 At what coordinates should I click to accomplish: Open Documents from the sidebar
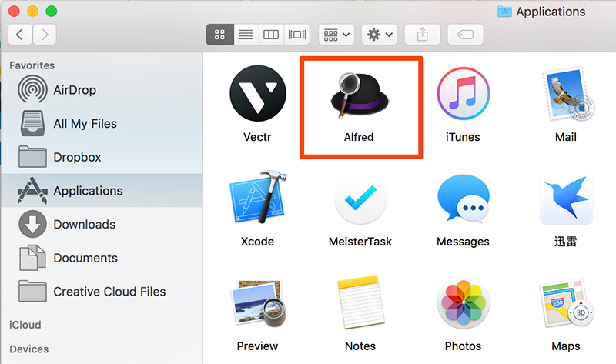point(102,258)
